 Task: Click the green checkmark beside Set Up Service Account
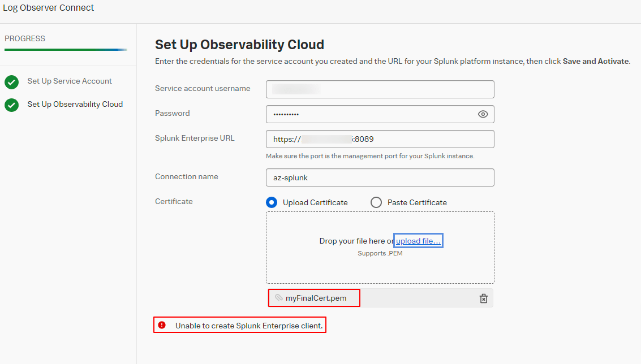point(11,82)
